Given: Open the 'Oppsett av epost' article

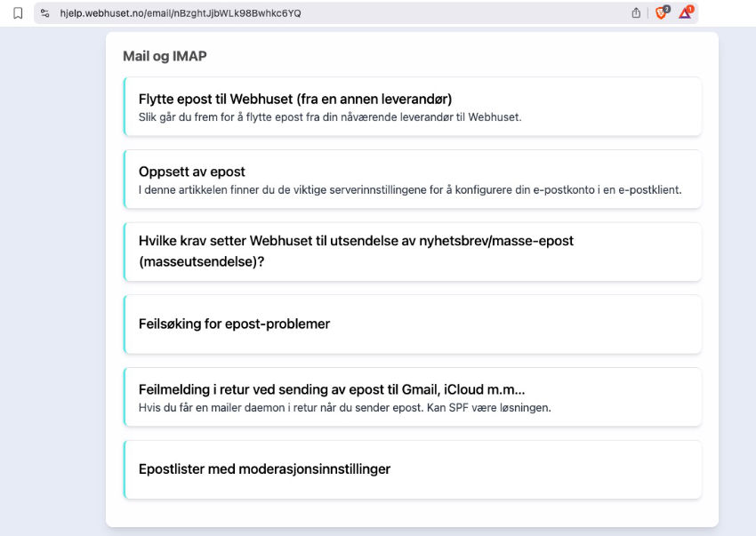Looking at the screenshot, I should [192, 172].
